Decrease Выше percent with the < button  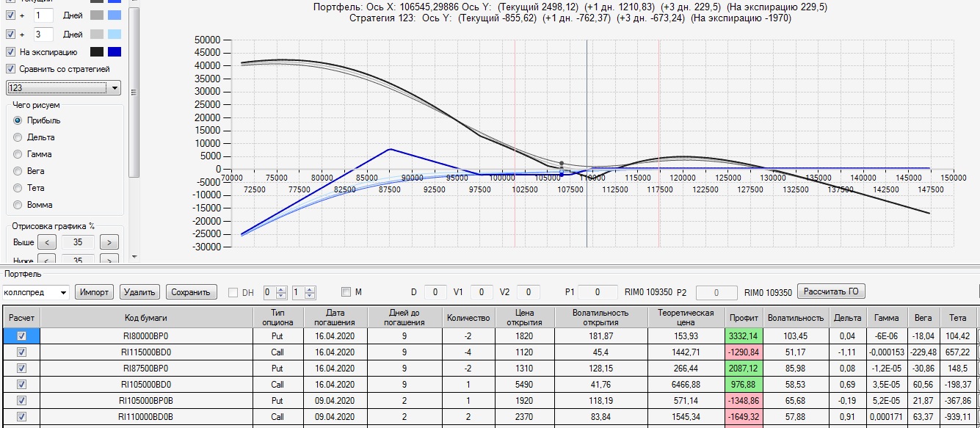46,242
